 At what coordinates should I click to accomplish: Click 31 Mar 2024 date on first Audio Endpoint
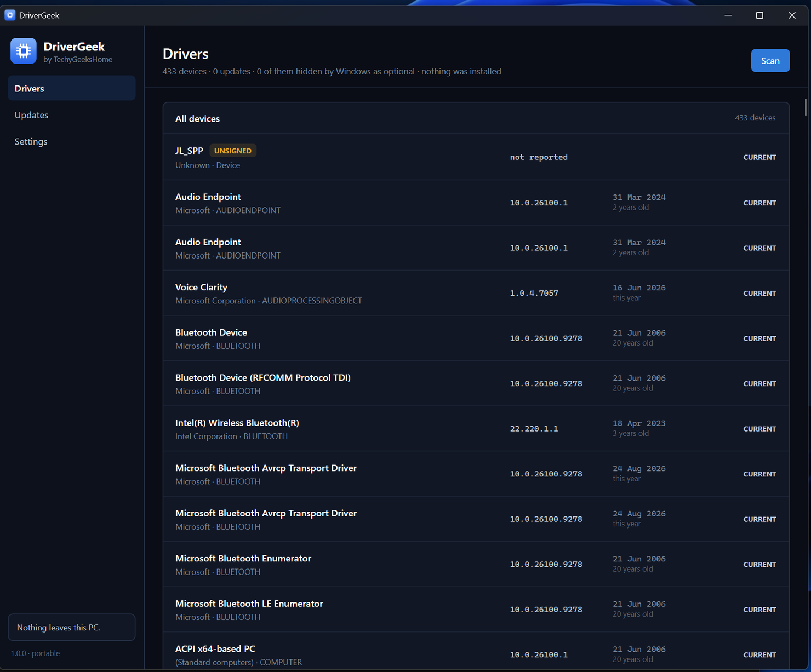639,197
